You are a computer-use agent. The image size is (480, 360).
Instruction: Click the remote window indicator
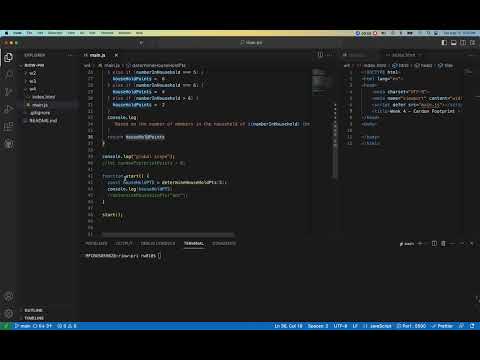click(x=5, y=326)
